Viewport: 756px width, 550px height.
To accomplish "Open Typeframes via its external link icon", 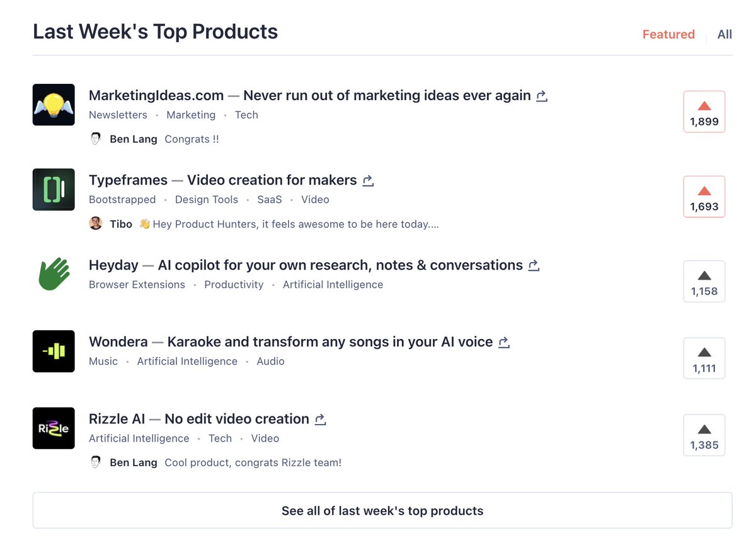I will pos(368,181).
